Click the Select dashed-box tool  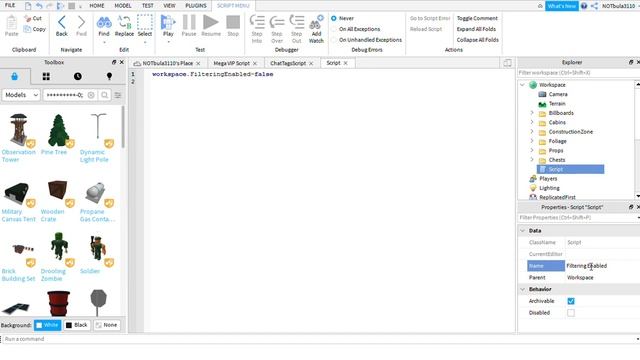coord(144,22)
